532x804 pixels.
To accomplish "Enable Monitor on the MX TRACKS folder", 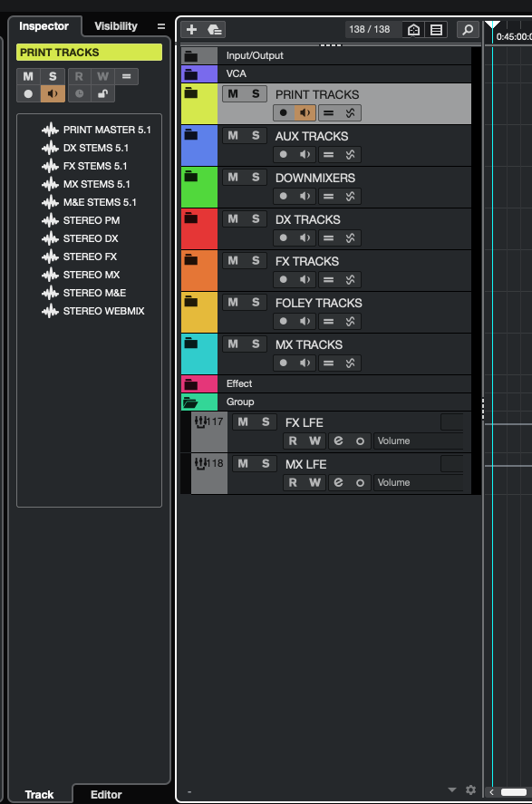I will pyautogui.click(x=305, y=363).
